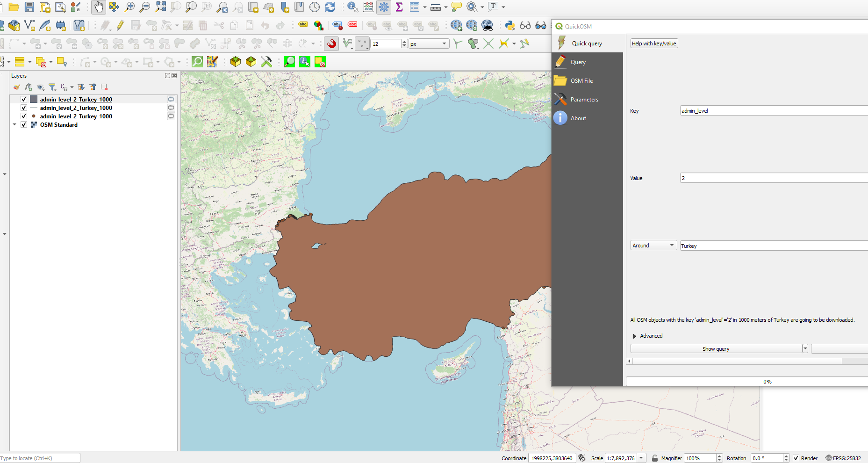
Task: Click the Open Attribute Table icon
Action: [414, 7]
